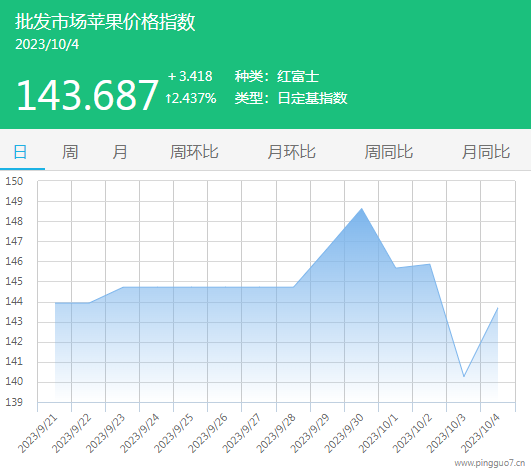
Task: Show the 周环比 week-over-week tab
Action: [x=194, y=152]
